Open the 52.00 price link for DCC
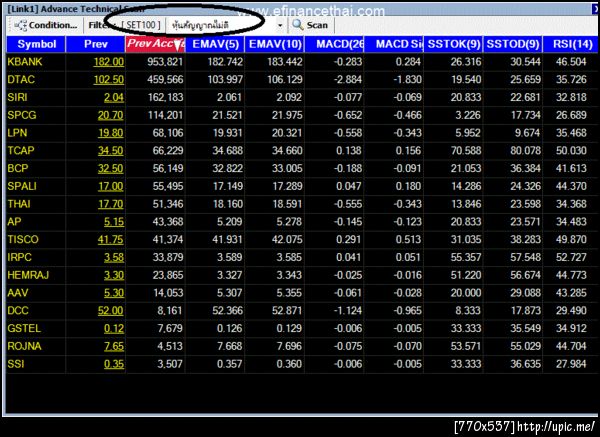 click(111, 310)
